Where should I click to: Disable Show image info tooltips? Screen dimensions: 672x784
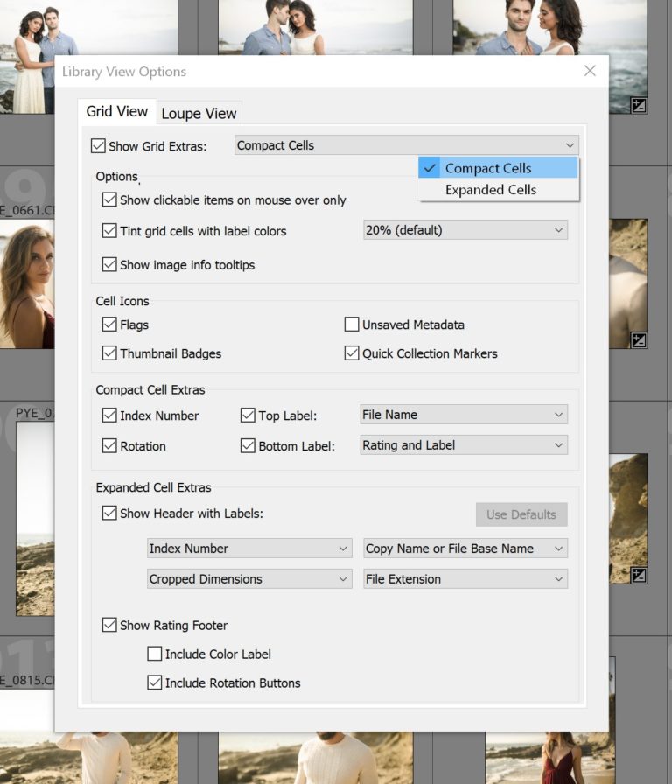(109, 264)
